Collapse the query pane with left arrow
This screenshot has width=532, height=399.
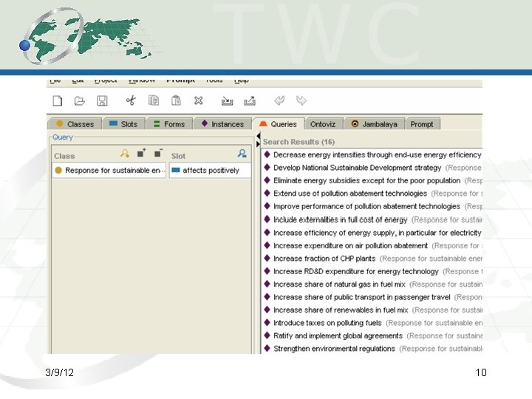point(258,136)
